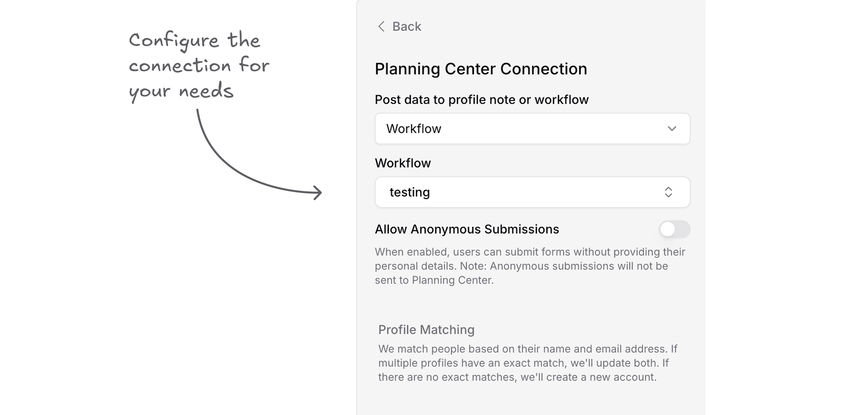Screen dimensions: 868x415
Task: Click the up/down stepper icon beside testing
Action: (x=669, y=192)
